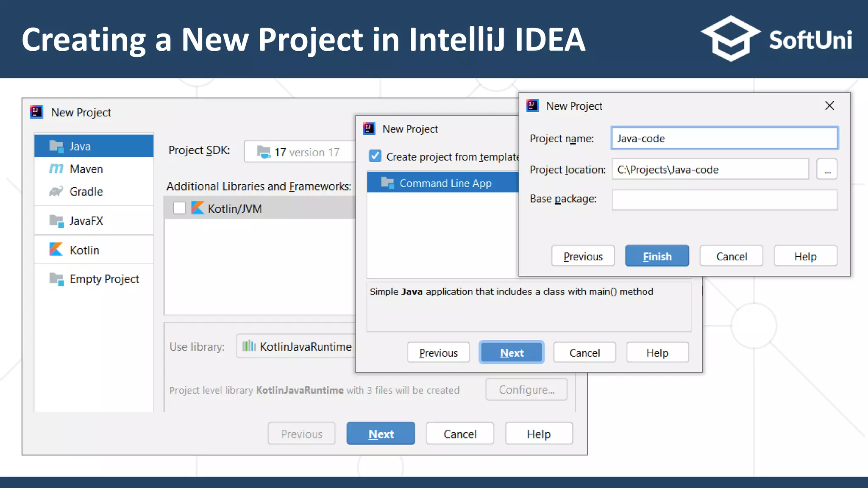Click the Base package field
Screen dimensions: 868x488
click(724, 200)
